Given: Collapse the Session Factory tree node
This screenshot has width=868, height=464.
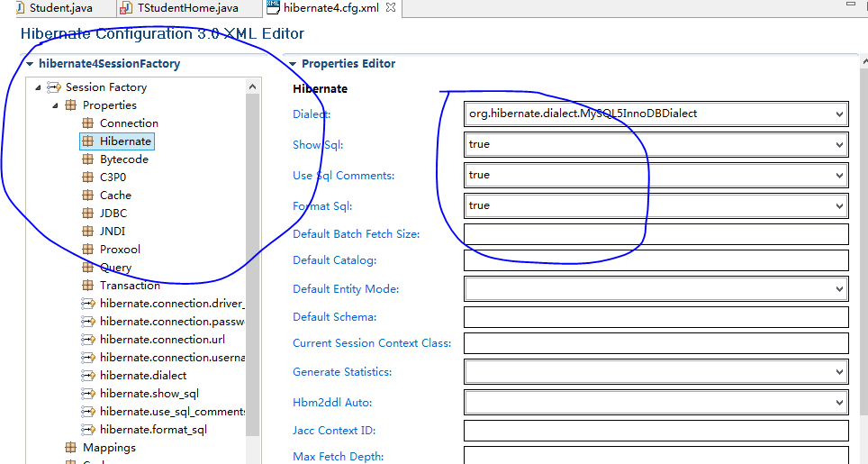Looking at the screenshot, I should [x=38, y=87].
